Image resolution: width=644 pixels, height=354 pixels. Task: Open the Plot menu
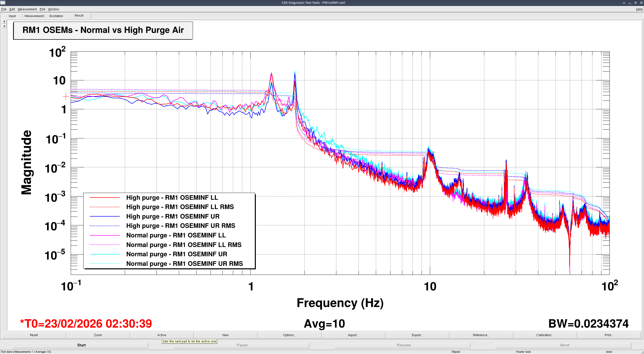42,9
